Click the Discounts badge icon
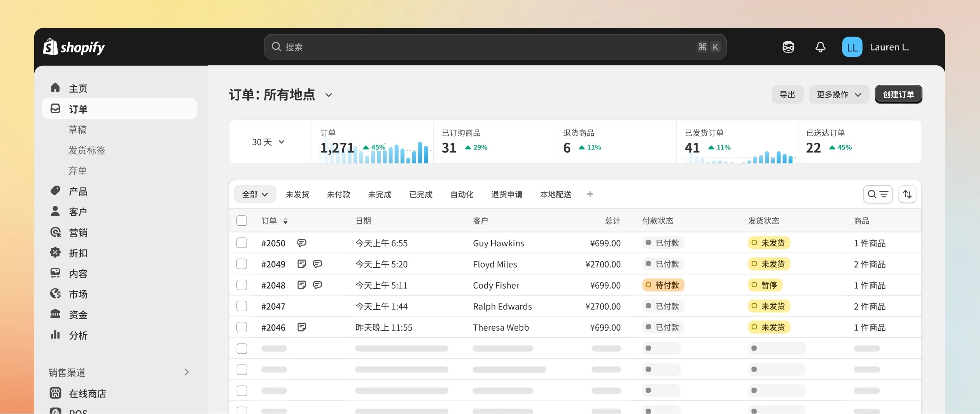This screenshot has width=980, height=414. 55,253
